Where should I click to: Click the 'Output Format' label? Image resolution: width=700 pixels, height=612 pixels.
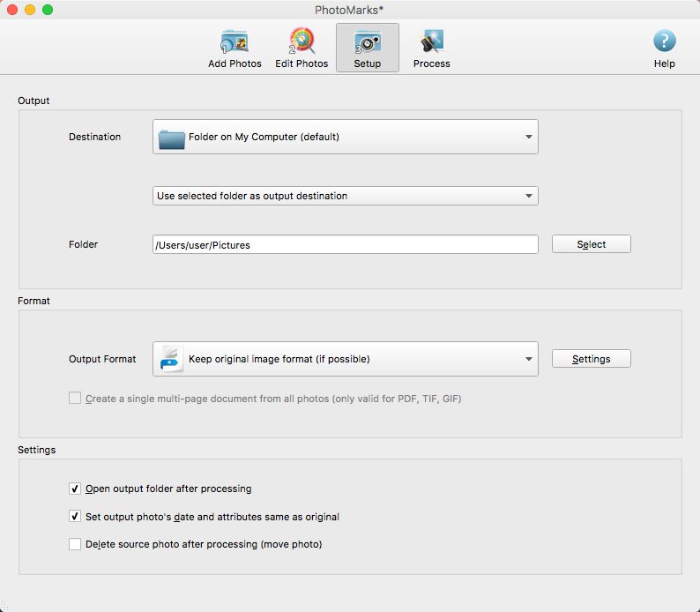(x=102, y=359)
